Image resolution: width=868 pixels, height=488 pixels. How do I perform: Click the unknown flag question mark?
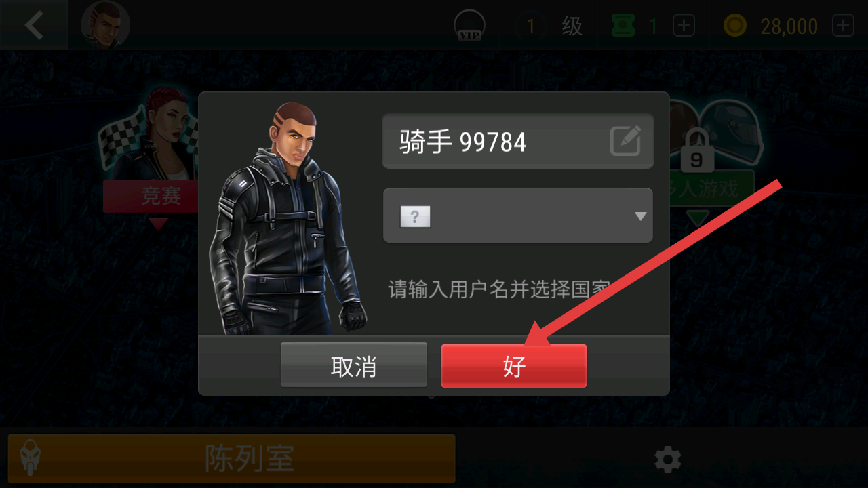pyautogui.click(x=415, y=217)
